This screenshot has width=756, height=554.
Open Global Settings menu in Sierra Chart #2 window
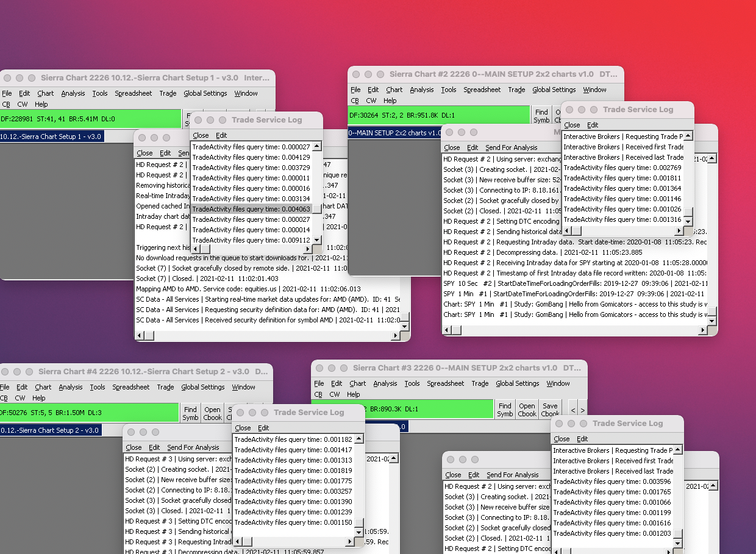pyautogui.click(x=554, y=90)
